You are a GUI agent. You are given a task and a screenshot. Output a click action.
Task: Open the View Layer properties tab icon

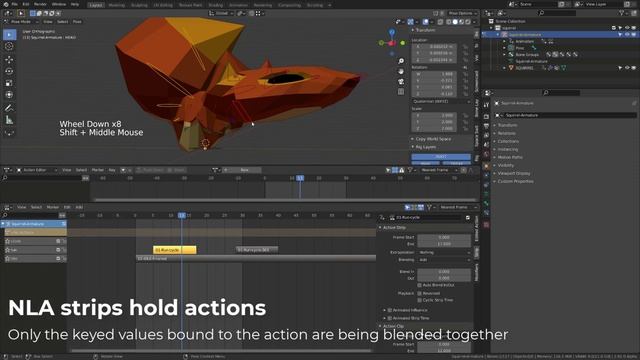click(486, 135)
